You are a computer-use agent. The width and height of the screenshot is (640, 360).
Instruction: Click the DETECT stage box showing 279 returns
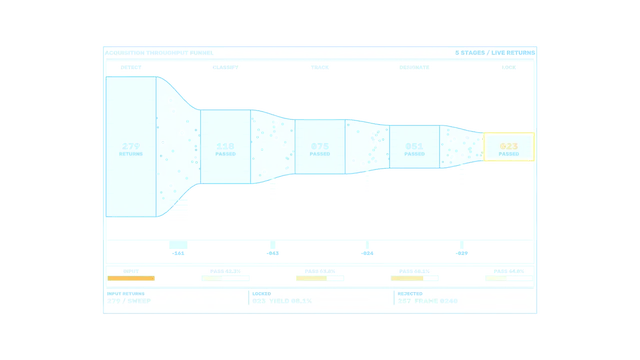click(x=131, y=147)
